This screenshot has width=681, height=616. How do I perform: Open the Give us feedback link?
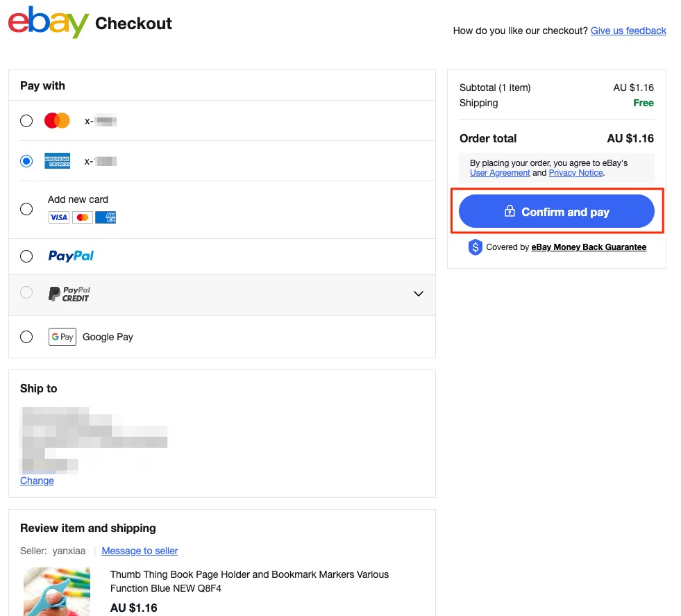click(x=628, y=31)
